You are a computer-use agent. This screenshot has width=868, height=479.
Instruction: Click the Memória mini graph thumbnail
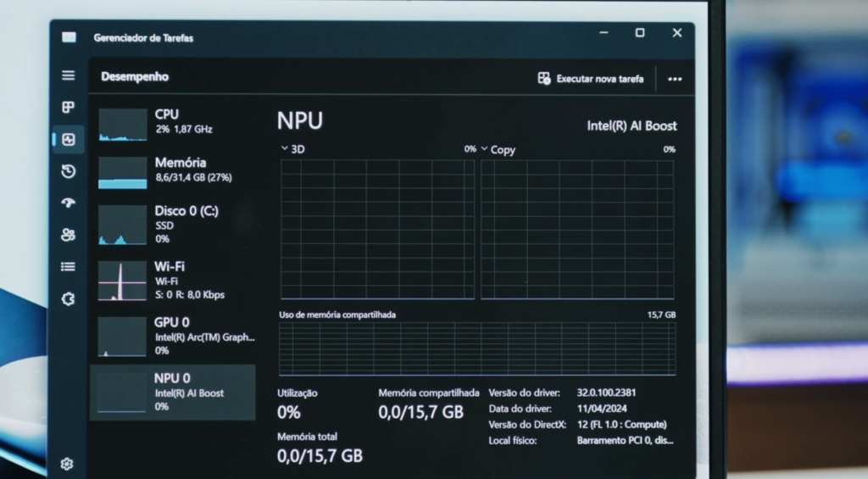[122, 173]
